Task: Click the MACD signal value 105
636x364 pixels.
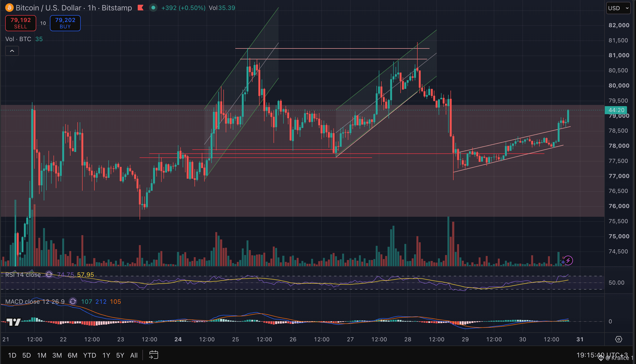Action: click(x=115, y=301)
